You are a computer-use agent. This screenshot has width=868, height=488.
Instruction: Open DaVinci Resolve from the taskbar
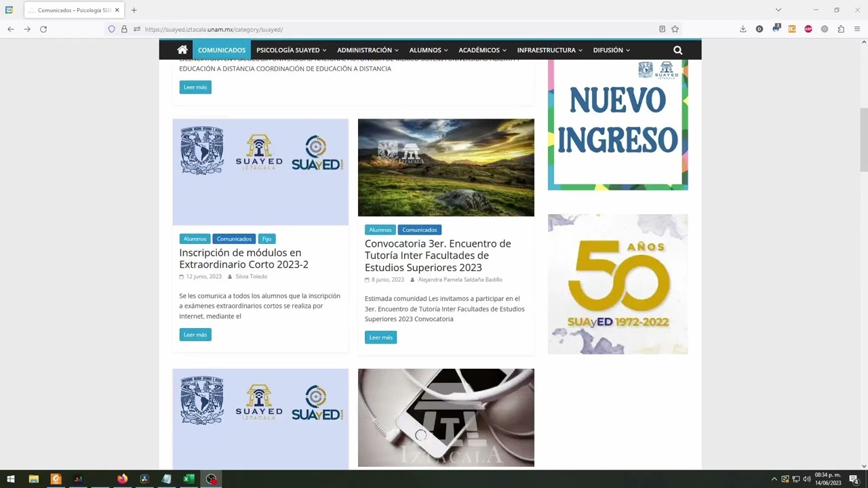click(144, 479)
